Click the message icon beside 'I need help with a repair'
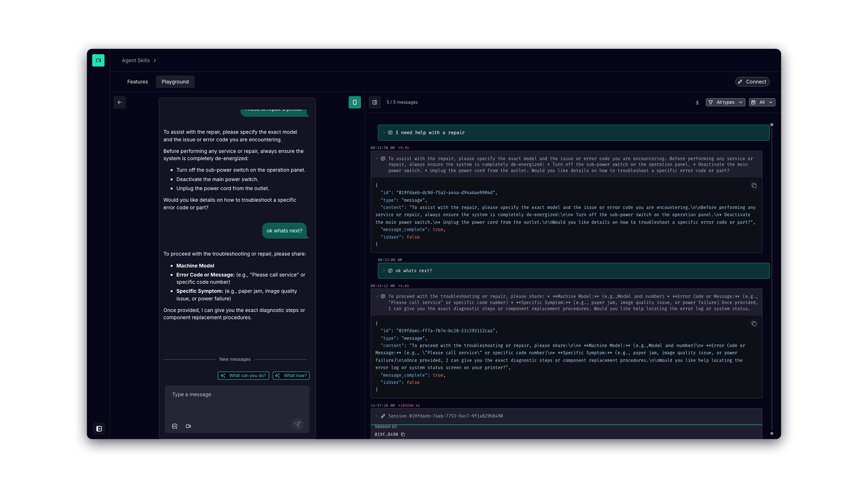Image resolution: width=868 pixels, height=488 pixels. pyautogui.click(x=390, y=133)
